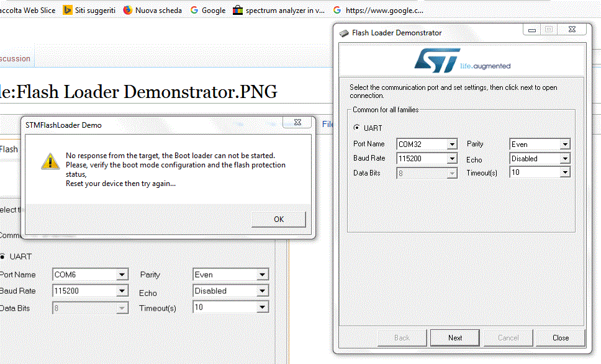Image resolution: width=601 pixels, height=364 pixels.
Task: Click Next button in Flash Loader Demonstrator
Action: tap(455, 338)
